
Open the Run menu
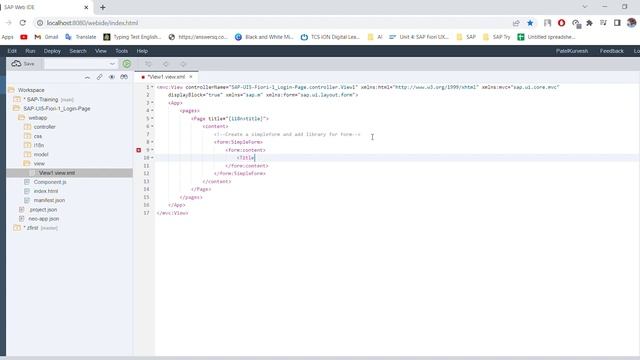tap(30, 51)
